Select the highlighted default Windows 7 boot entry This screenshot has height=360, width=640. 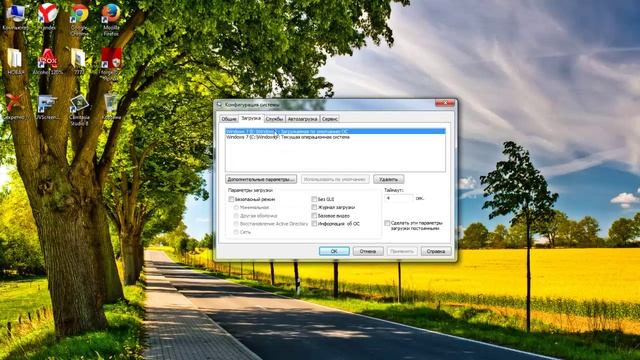pos(335,131)
